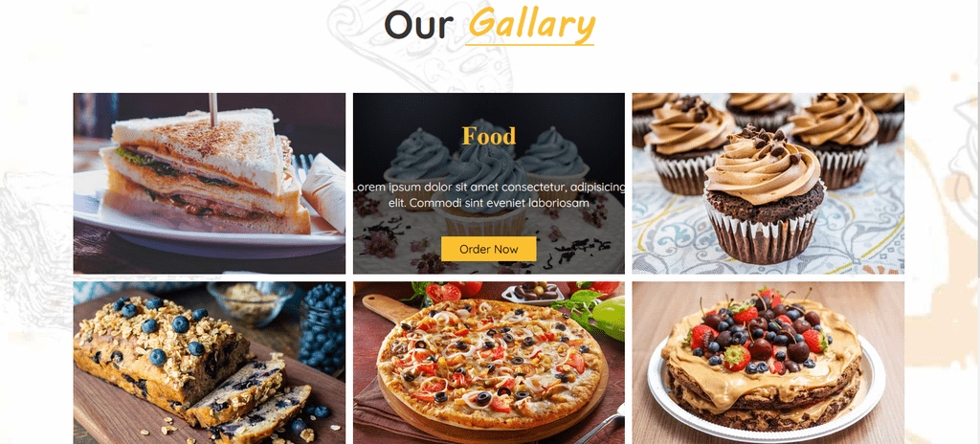Screen dimensions: 980x444
Task: Open the blueberry granola loaf photo
Action: [209, 363]
